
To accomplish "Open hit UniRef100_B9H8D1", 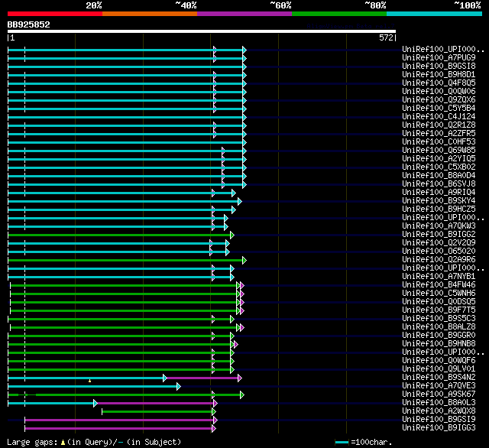I will point(439,74).
